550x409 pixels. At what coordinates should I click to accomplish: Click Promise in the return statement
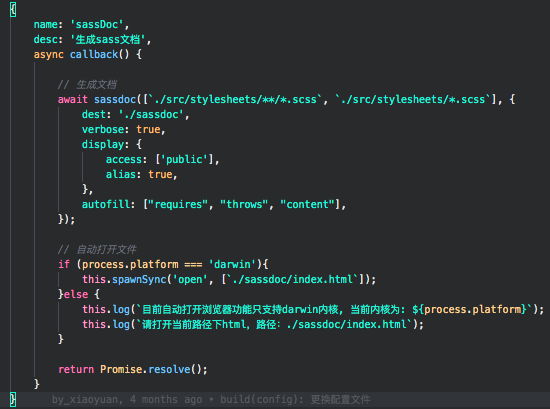[x=121, y=369]
